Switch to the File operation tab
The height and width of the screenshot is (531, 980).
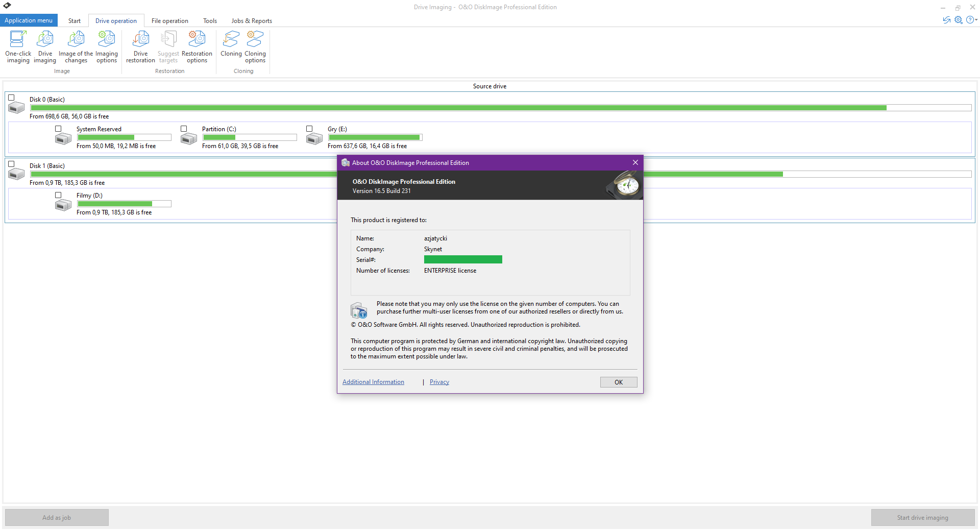click(x=170, y=21)
